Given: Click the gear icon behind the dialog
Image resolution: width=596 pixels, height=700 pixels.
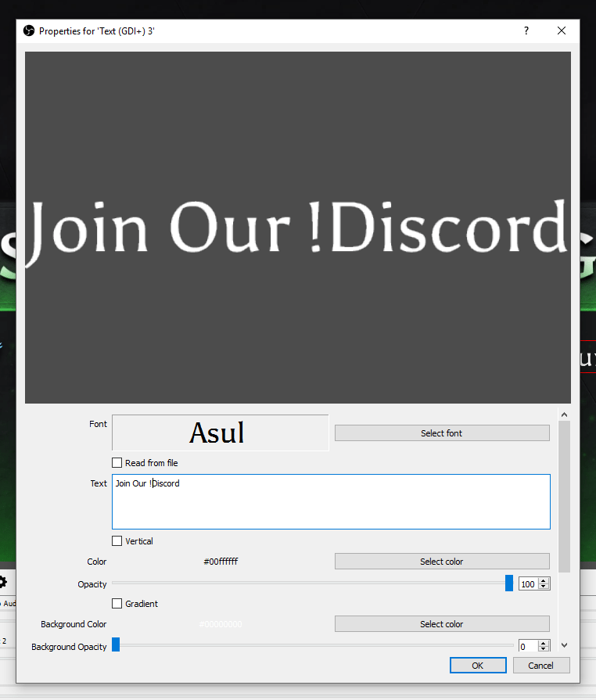Looking at the screenshot, I should pyautogui.click(x=4, y=582).
